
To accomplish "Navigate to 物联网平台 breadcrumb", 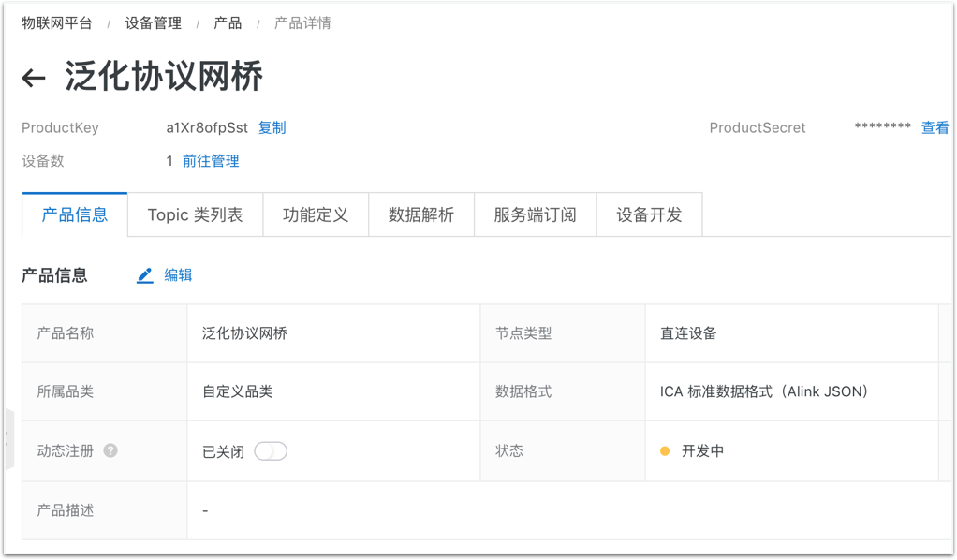I will coord(57,23).
